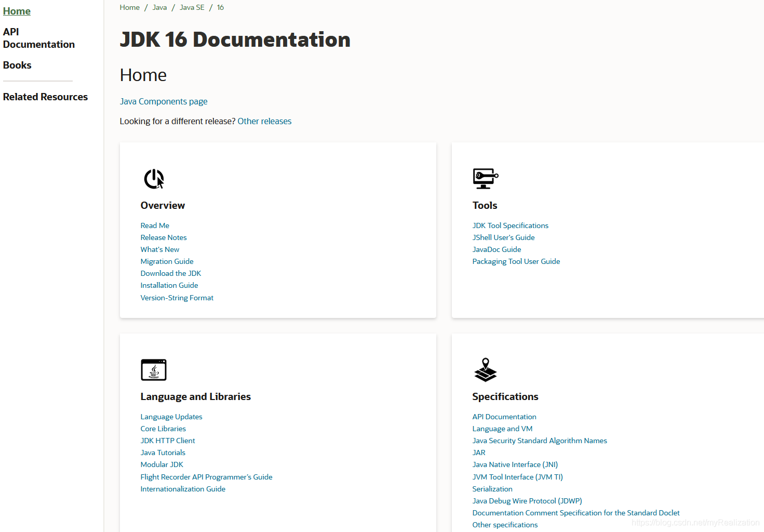The width and height of the screenshot is (764, 532).
Task: Open API Documentation link under Specifications
Action: 504,417
